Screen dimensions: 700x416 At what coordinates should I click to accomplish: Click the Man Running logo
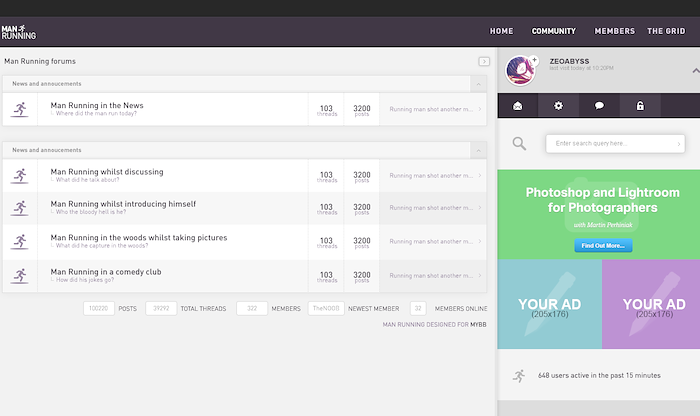20,31
